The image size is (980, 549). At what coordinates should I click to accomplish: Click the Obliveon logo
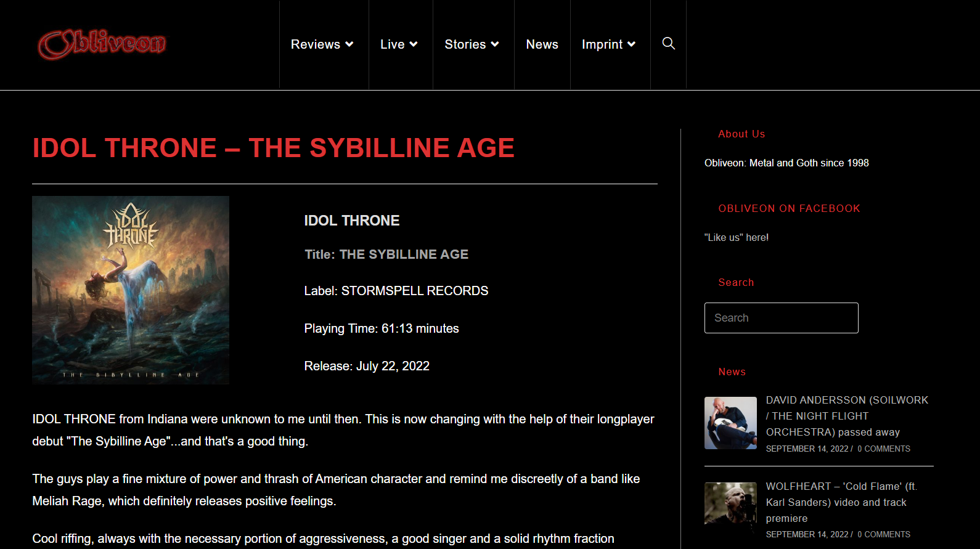[102, 44]
